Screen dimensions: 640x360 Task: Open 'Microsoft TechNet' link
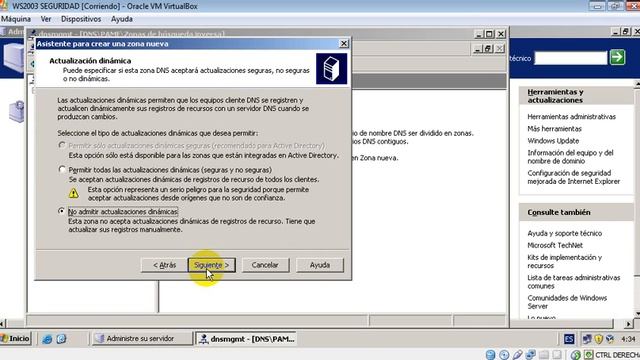(555, 245)
